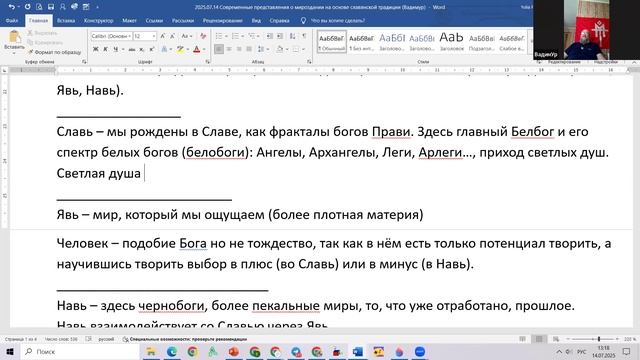This screenshot has height=360, width=640.
Task: Show paragraph marks pilcrow icon
Action: pos(304,36)
